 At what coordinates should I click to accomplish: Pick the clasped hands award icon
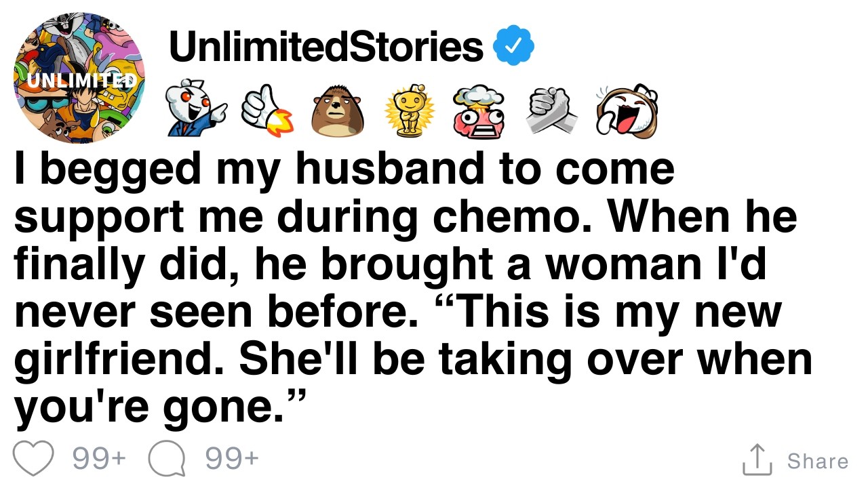pyautogui.click(x=552, y=112)
